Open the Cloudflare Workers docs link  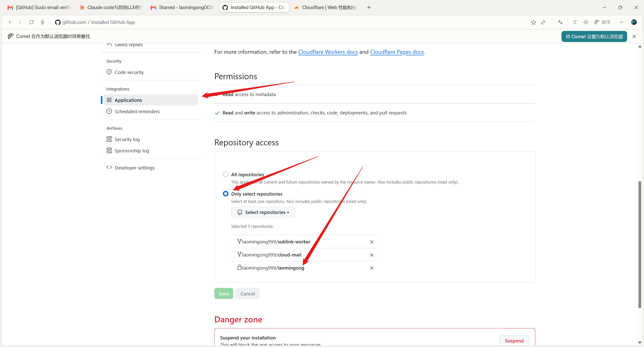[328, 52]
